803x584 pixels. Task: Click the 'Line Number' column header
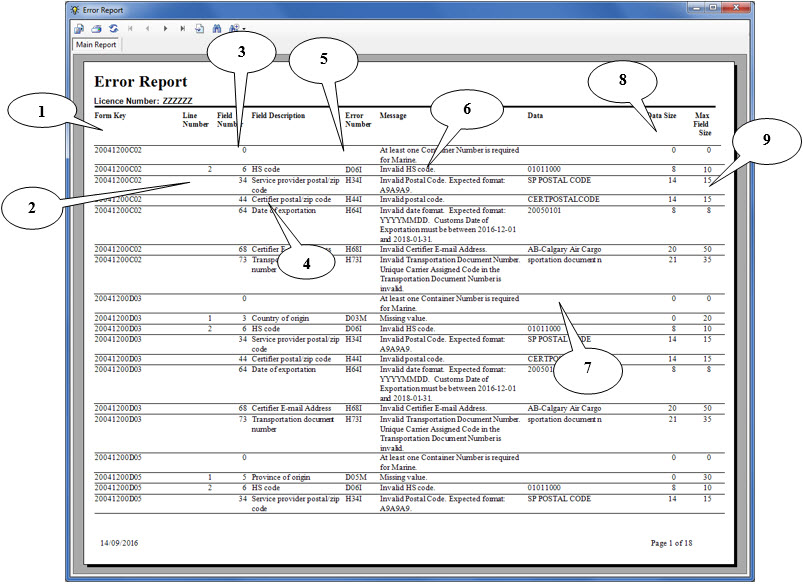point(195,120)
